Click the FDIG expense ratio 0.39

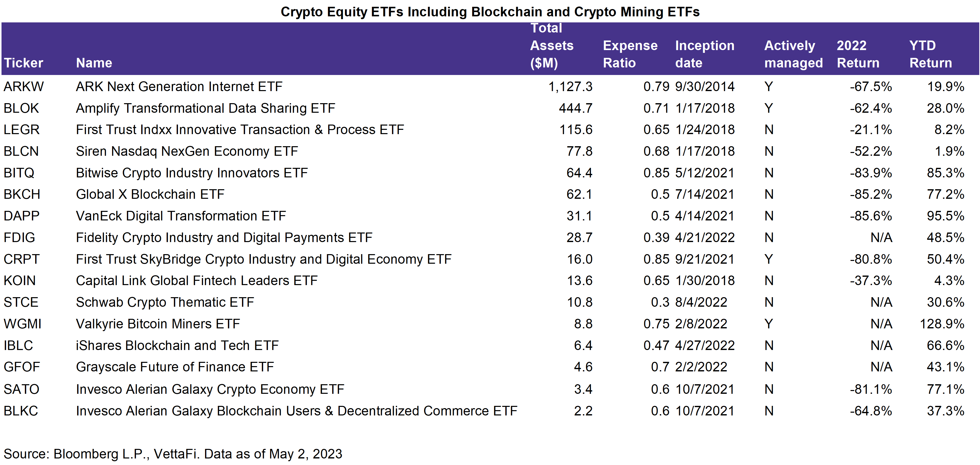point(656,238)
